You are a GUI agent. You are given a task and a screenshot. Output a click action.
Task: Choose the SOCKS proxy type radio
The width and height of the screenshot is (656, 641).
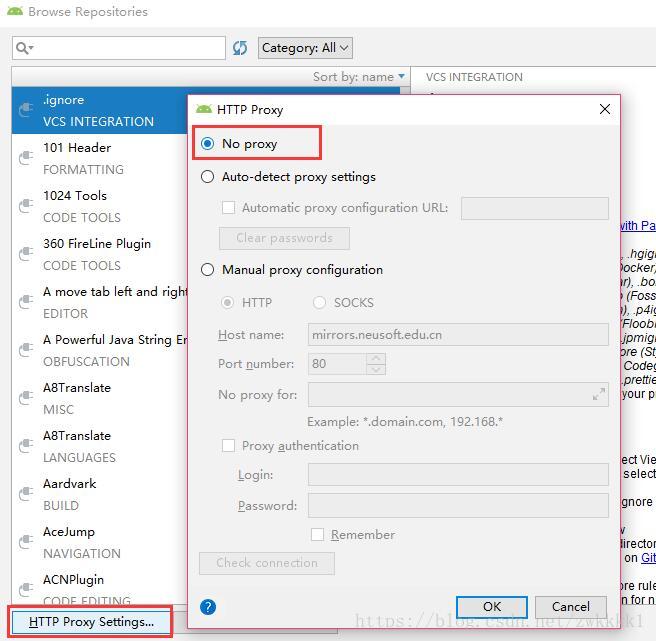(319, 303)
